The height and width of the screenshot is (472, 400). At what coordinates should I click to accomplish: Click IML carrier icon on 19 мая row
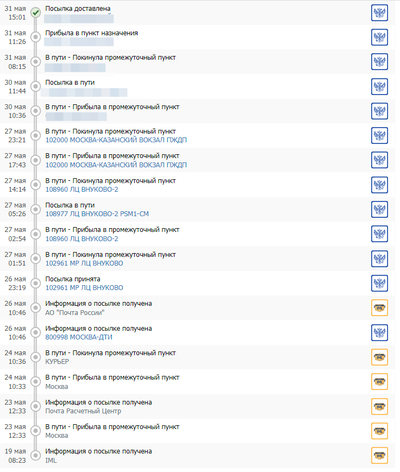point(379,455)
